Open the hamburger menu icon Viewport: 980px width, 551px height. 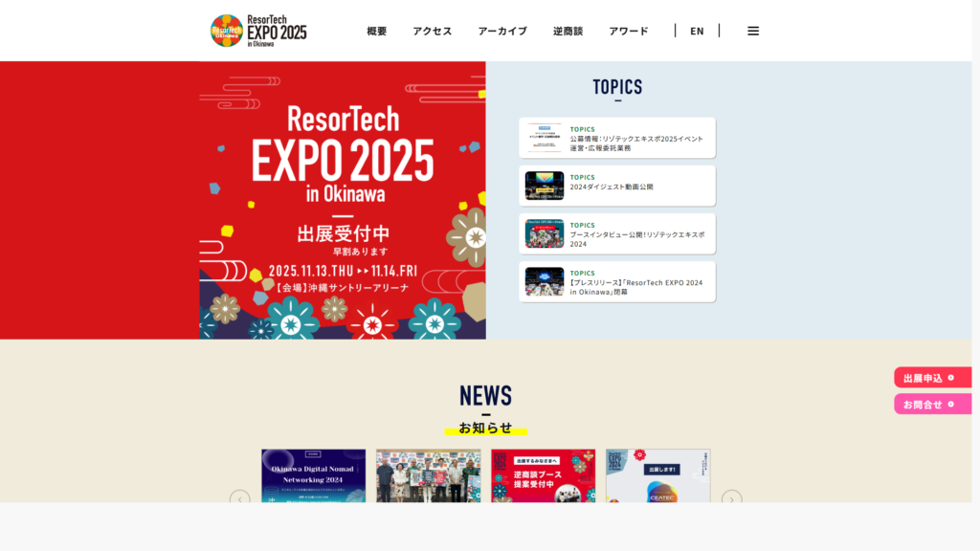point(753,31)
